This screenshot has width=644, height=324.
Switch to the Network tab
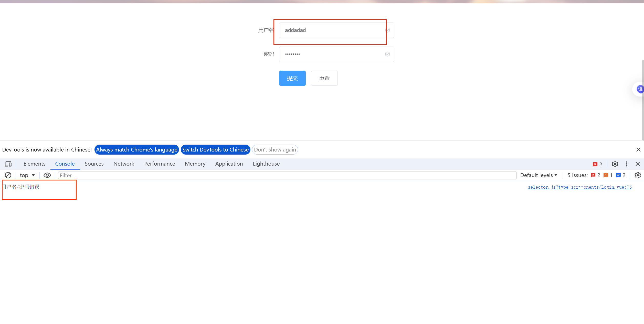coord(124,164)
